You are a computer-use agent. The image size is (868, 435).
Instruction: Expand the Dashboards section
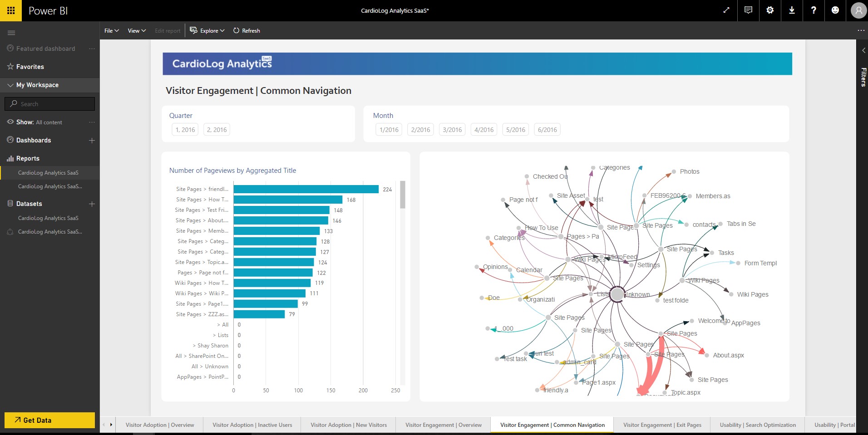click(34, 140)
